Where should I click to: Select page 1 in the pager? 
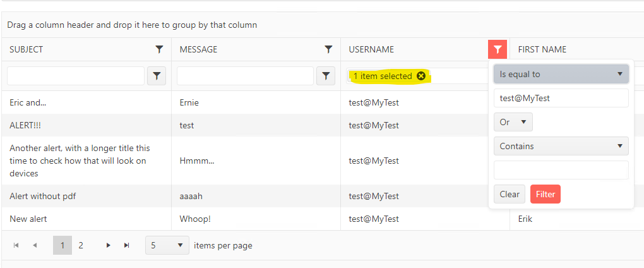63,245
